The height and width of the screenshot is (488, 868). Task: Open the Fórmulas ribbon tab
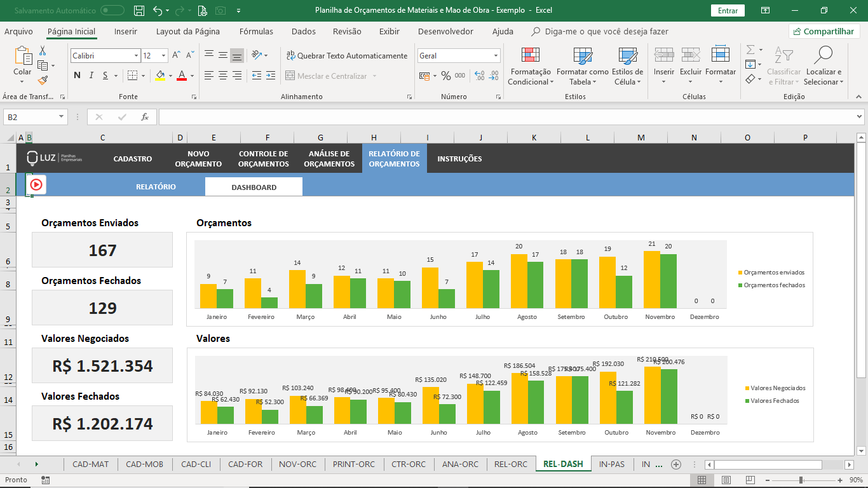click(256, 31)
